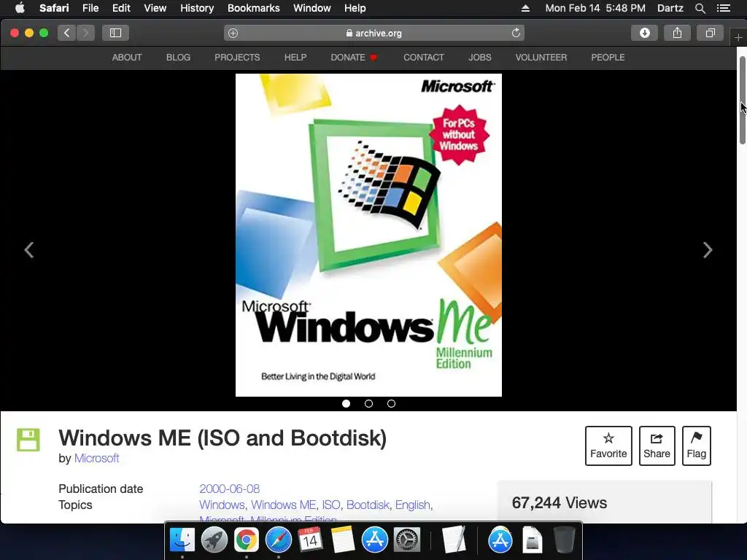
Task: Select the third carousel dot
Action: 391,404
